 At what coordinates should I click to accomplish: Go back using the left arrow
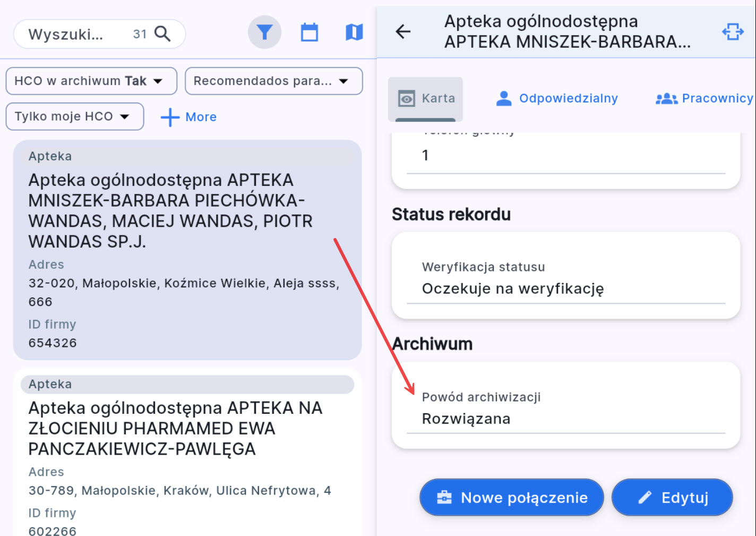pyautogui.click(x=403, y=32)
